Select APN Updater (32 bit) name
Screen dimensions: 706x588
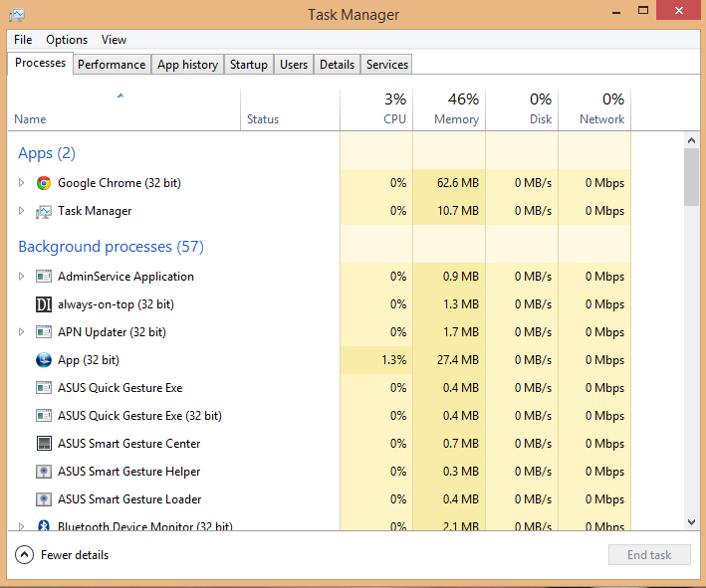click(x=112, y=332)
